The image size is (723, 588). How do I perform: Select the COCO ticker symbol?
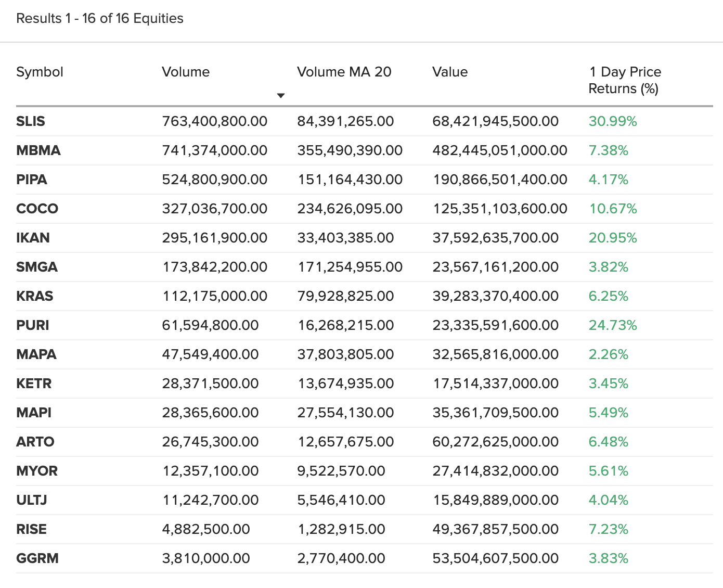(x=37, y=209)
